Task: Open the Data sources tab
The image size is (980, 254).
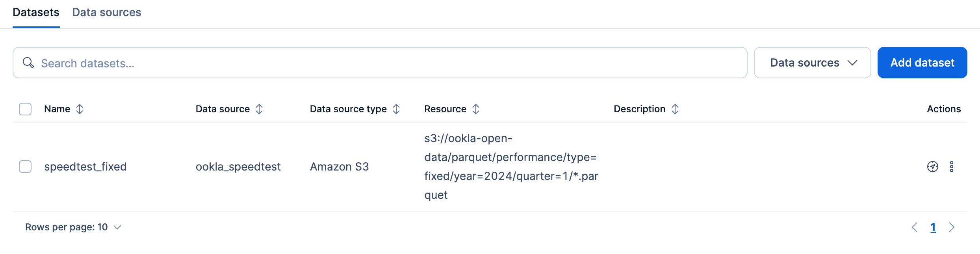Action: (107, 12)
